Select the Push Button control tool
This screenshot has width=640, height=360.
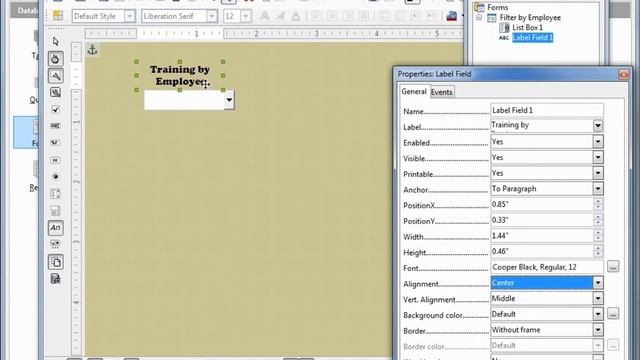(x=56, y=160)
